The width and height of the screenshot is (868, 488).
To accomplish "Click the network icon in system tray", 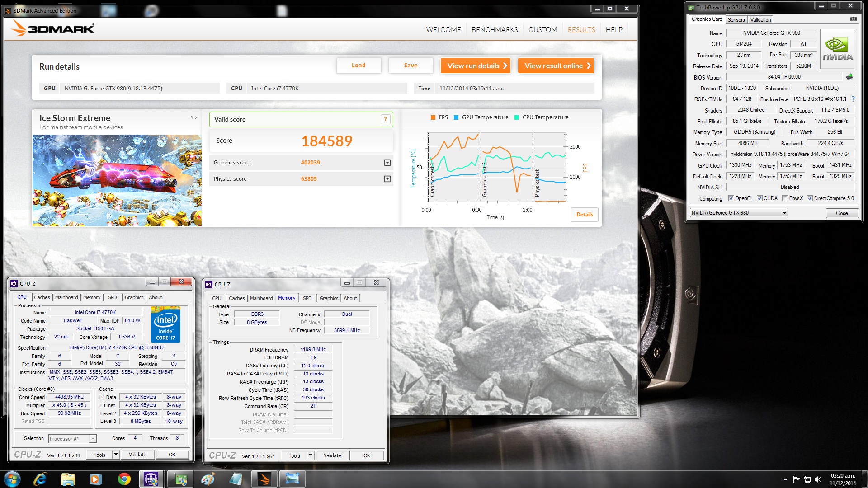I will point(807,479).
